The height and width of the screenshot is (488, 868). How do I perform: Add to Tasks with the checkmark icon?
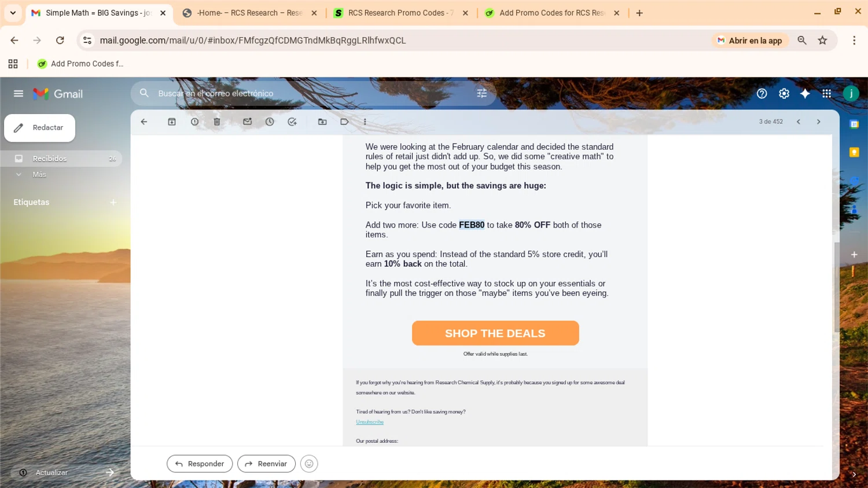tap(292, 122)
